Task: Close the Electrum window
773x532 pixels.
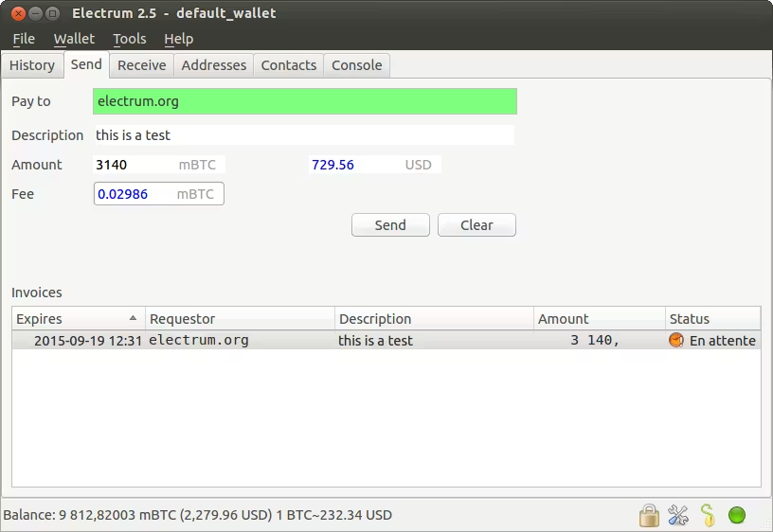Action: click(18, 13)
